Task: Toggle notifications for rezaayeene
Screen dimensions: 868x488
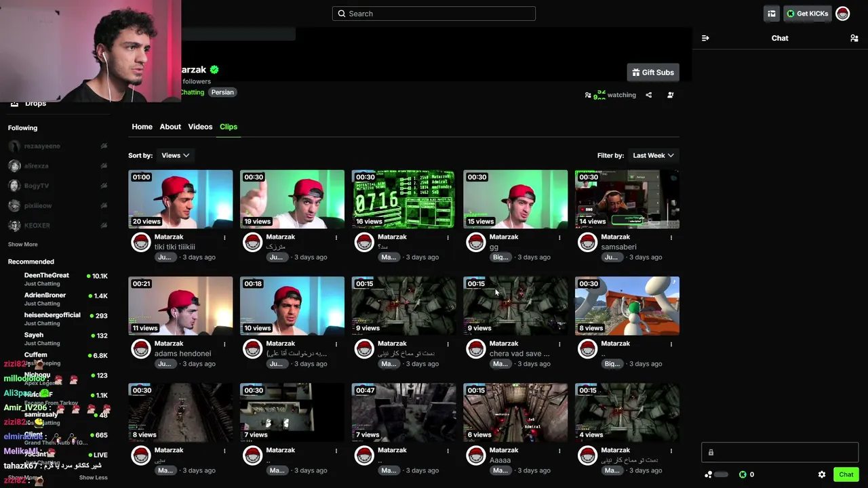Action: (x=104, y=146)
